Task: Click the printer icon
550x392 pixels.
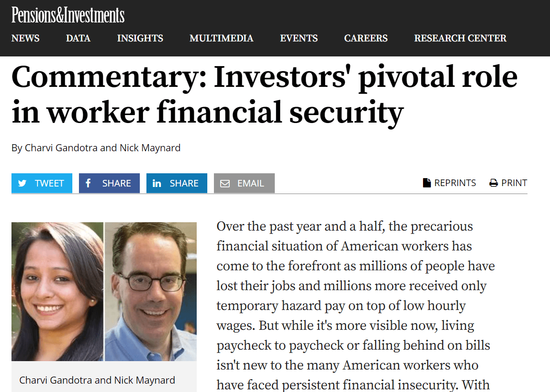Action: click(494, 183)
